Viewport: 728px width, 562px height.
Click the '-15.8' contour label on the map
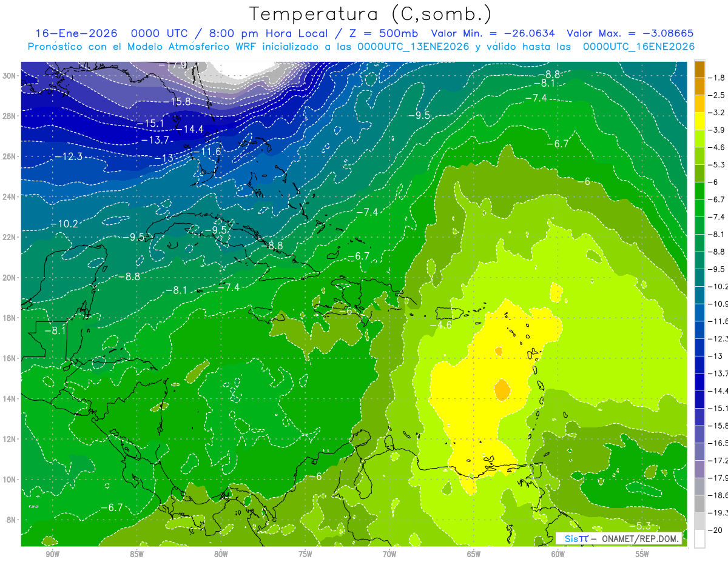177,101
